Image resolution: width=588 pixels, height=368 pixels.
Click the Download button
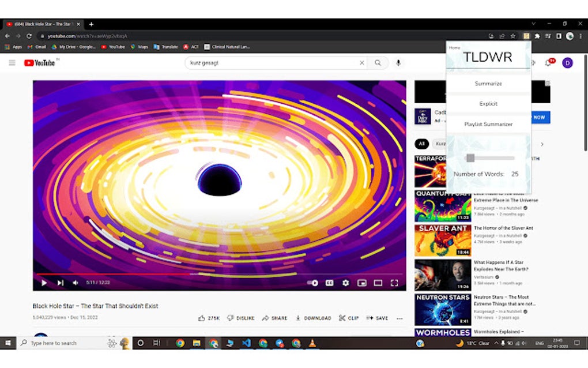(x=313, y=318)
